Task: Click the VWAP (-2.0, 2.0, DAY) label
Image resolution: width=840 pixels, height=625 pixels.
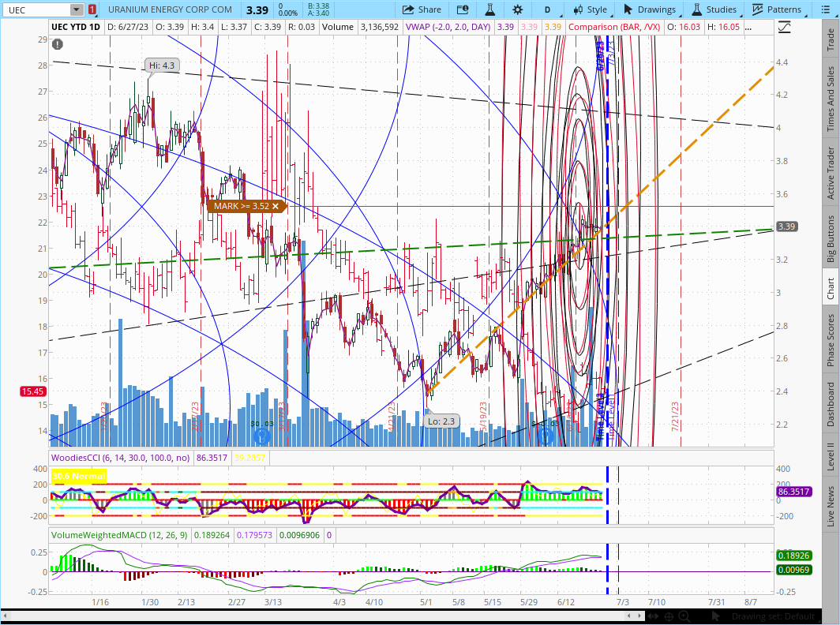Action: click(x=448, y=27)
